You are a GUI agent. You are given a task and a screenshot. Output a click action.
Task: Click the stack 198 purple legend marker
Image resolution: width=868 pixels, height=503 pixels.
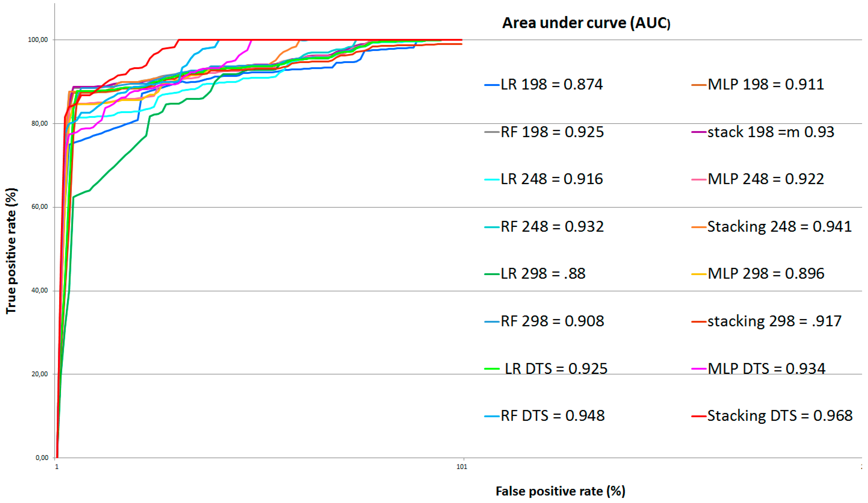coord(698,132)
